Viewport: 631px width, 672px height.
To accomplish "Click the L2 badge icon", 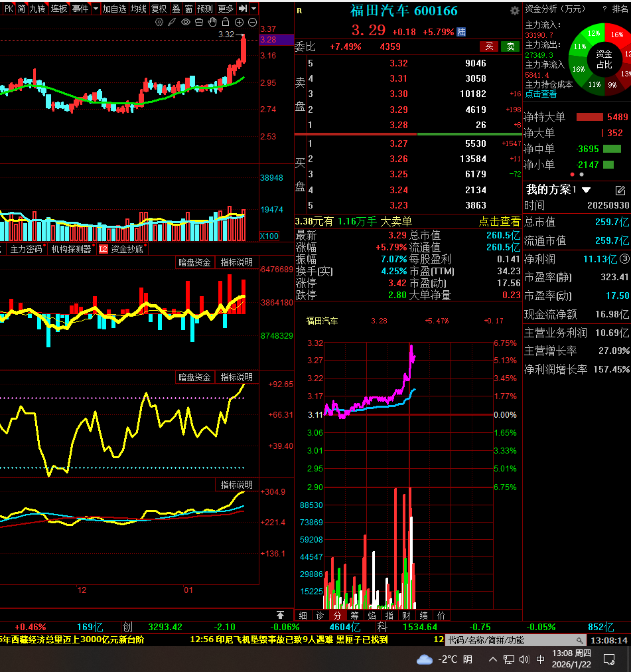I will point(104,249).
